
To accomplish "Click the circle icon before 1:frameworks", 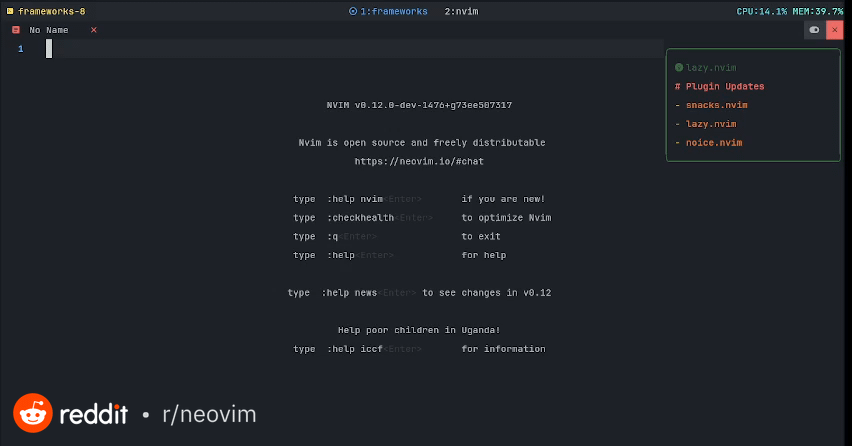I will point(353,11).
